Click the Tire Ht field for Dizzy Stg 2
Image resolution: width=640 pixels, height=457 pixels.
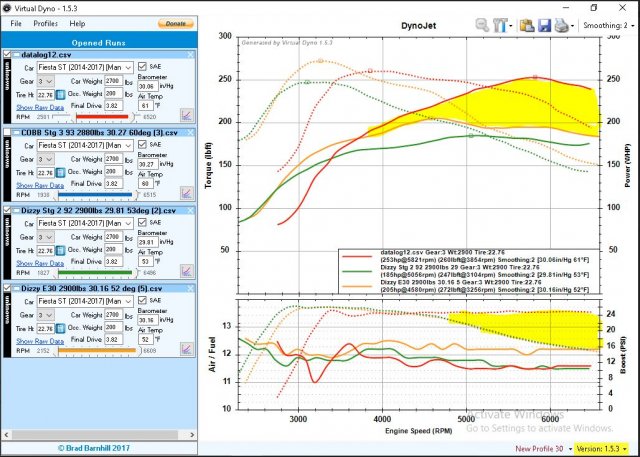(46, 251)
